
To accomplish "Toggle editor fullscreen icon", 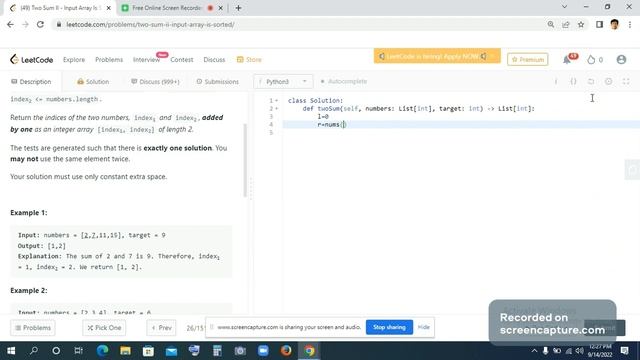I will coord(626,82).
